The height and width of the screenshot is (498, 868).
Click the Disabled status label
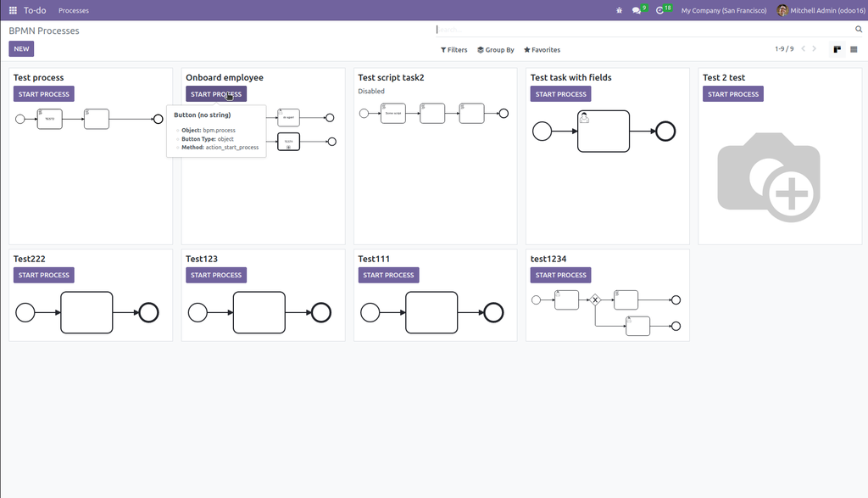click(x=371, y=92)
